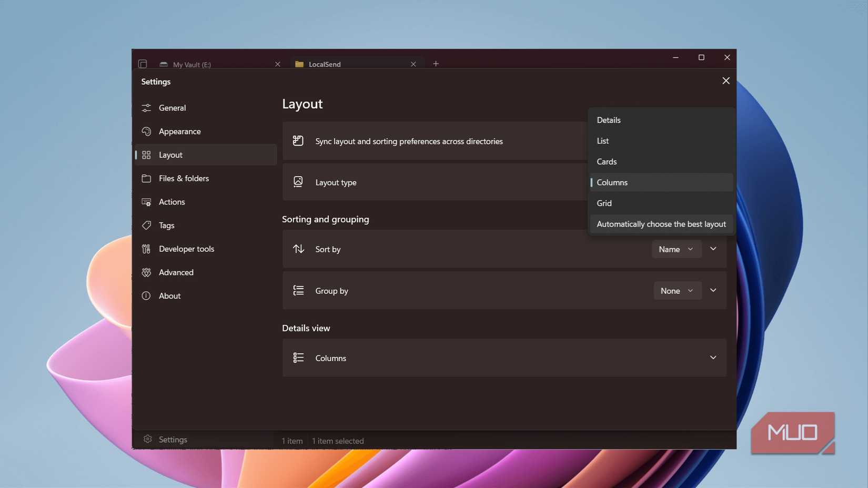Select the Advanced settings icon
This screenshot has width=868, height=488.
(146, 272)
